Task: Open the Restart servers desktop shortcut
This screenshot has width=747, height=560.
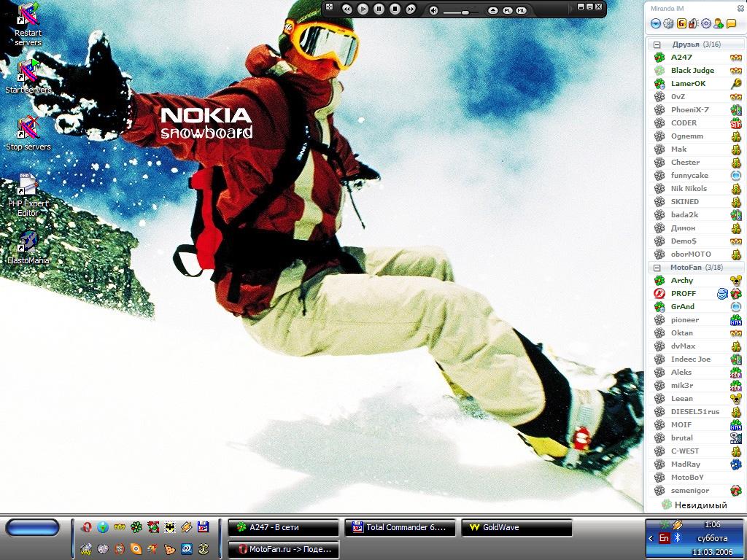Action: (28, 24)
